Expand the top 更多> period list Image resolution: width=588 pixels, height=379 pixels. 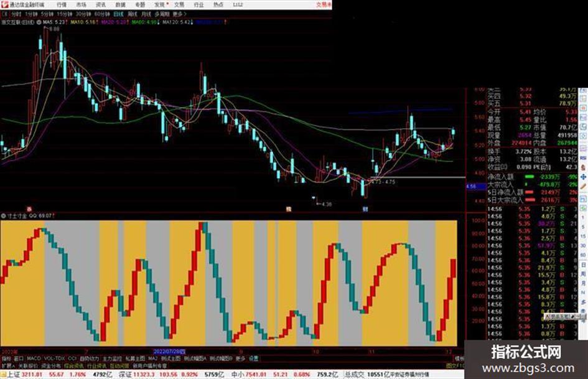coord(179,14)
